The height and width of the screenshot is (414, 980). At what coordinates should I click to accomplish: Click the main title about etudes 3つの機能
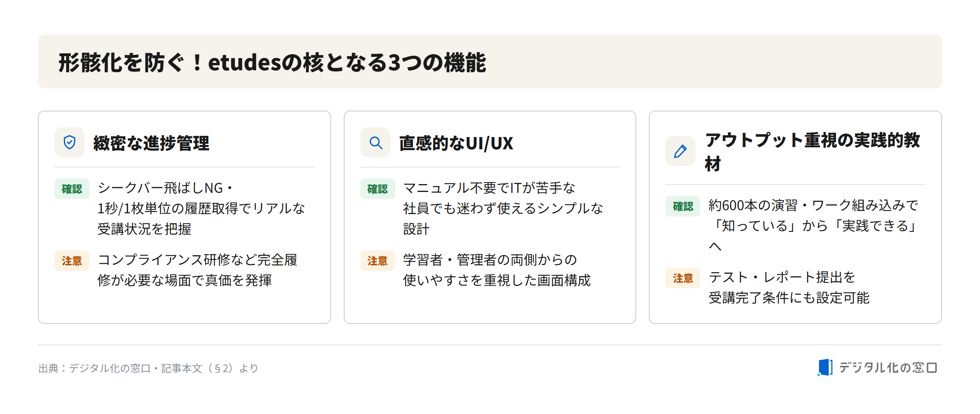[x=272, y=62]
